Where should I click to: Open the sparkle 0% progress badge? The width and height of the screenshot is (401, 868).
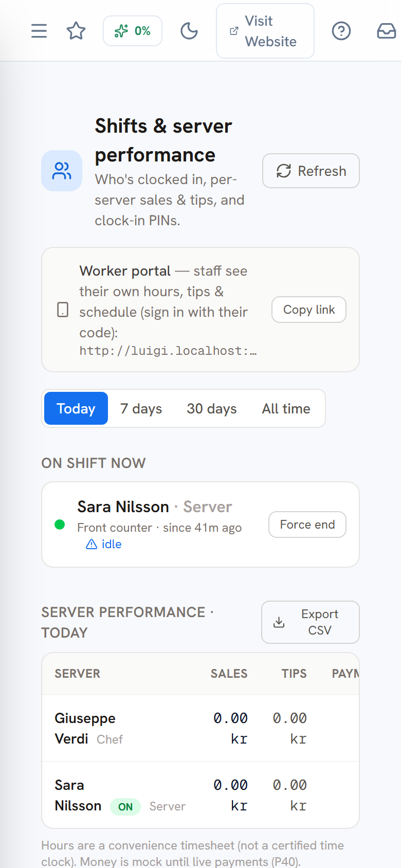133,31
